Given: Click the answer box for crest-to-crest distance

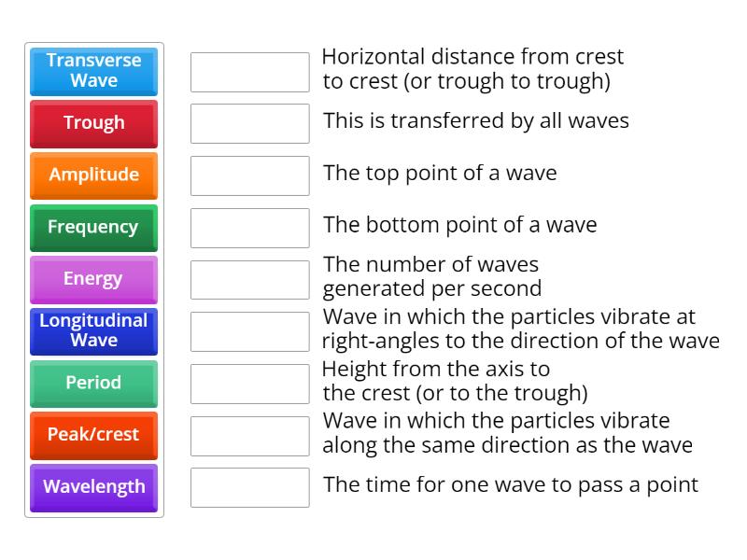Looking at the screenshot, I should [249, 72].
